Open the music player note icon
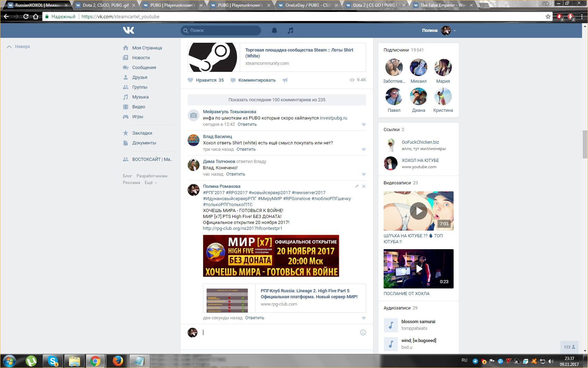588x368 pixels. [290, 30]
